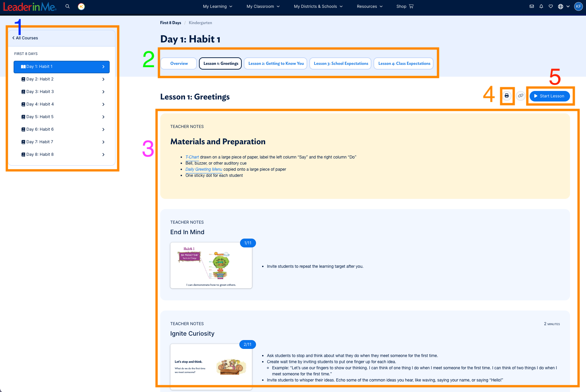Click the heart favorites icon

(551, 6)
